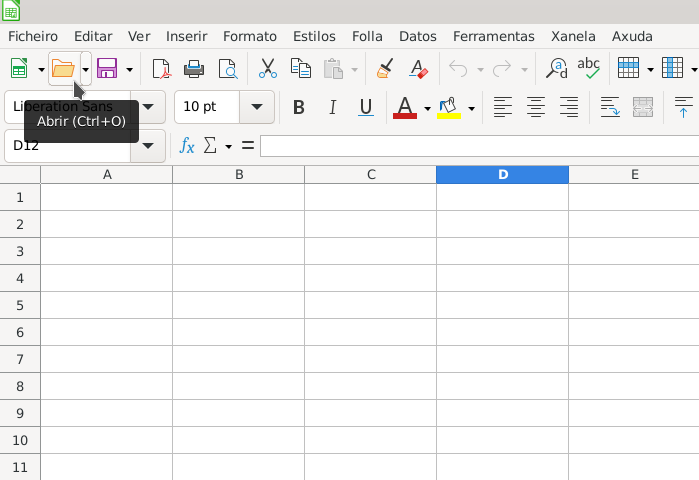Expand the Undo history arrow
The width and height of the screenshot is (699, 480).
click(x=480, y=70)
